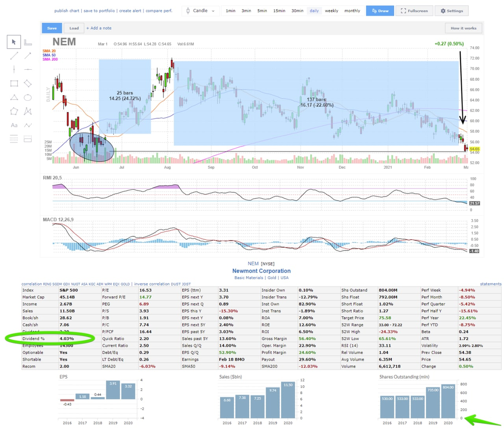Select the Fibonacci retracement tool
The width and height of the screenshot is (504, 429).
coord(14,139)
